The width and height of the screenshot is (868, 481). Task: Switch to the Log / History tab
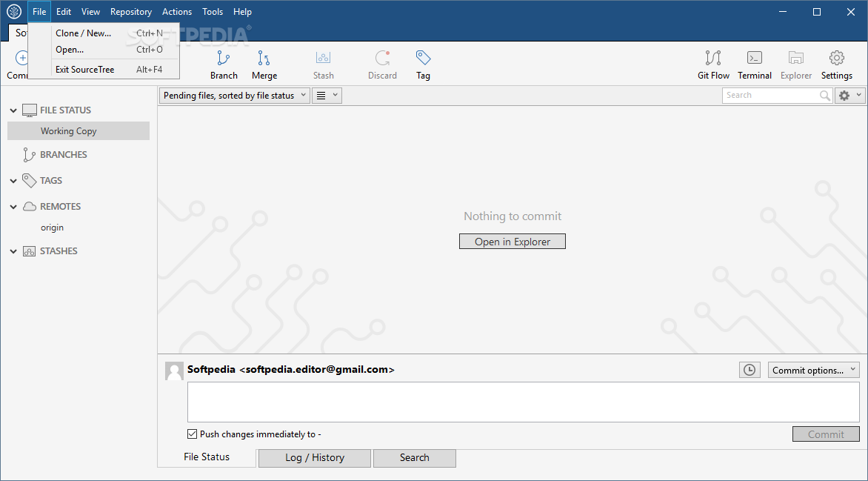tap(315, 458)
